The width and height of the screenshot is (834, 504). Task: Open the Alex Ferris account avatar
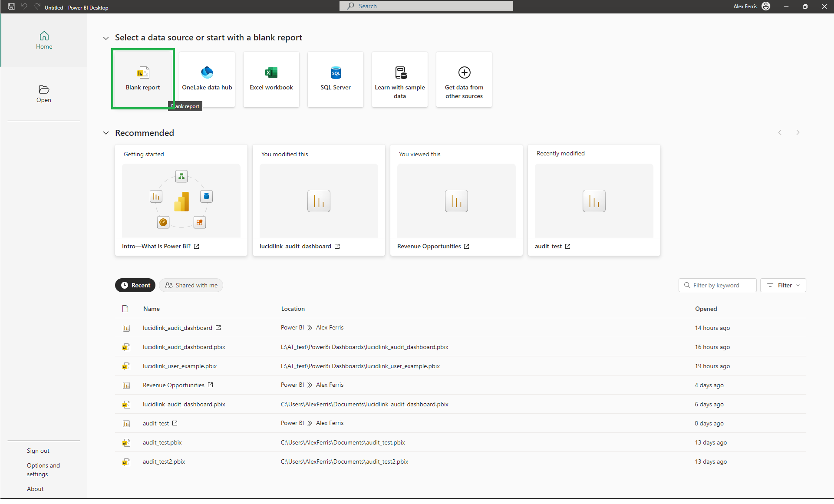[x=766, y=6]
